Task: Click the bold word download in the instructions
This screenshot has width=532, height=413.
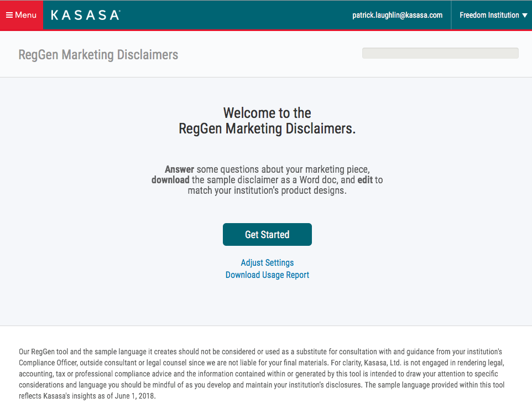Action: [x=170, y=180]
